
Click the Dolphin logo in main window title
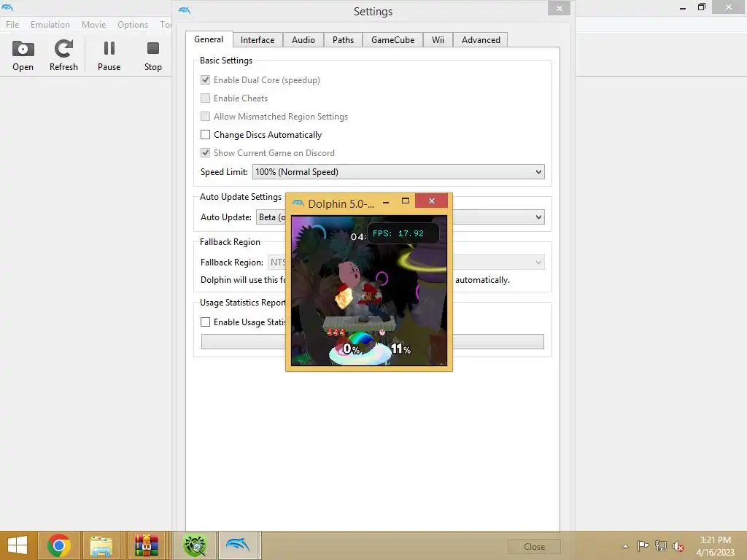(7, 7)
